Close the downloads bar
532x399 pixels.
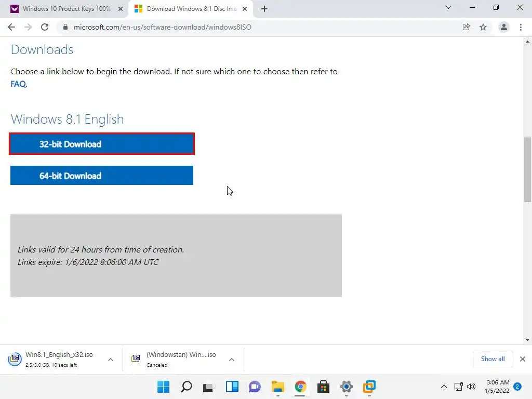pos(523,359)
